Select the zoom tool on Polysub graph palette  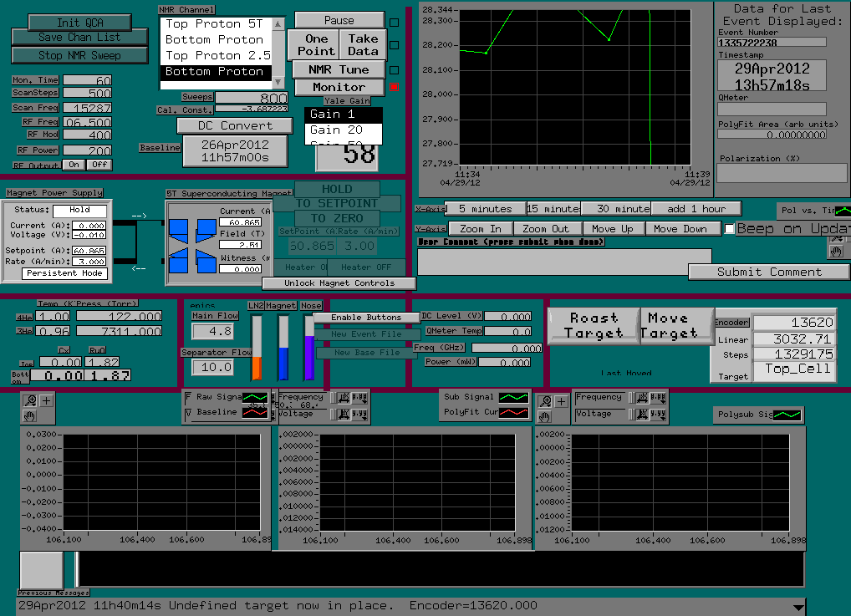coord(545,401)
